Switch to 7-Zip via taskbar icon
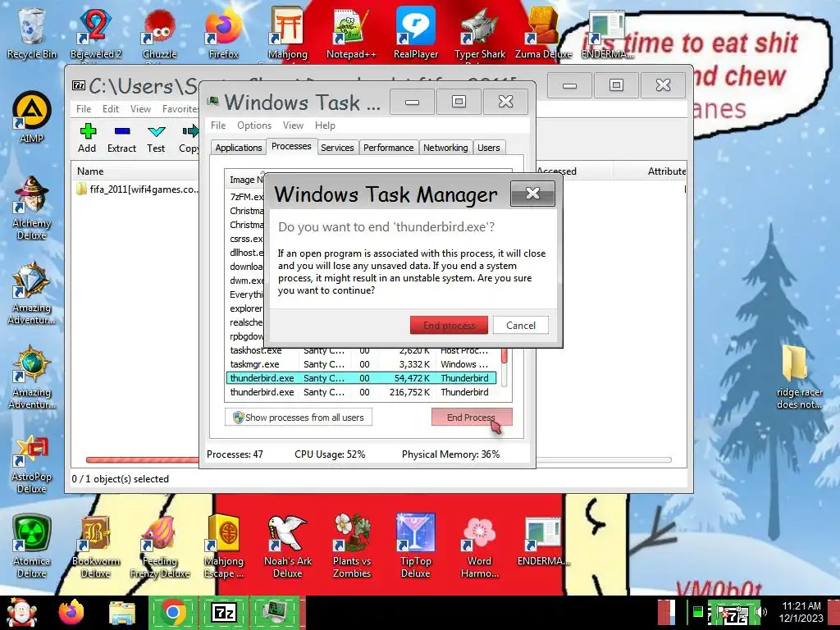 click(223, 612)
